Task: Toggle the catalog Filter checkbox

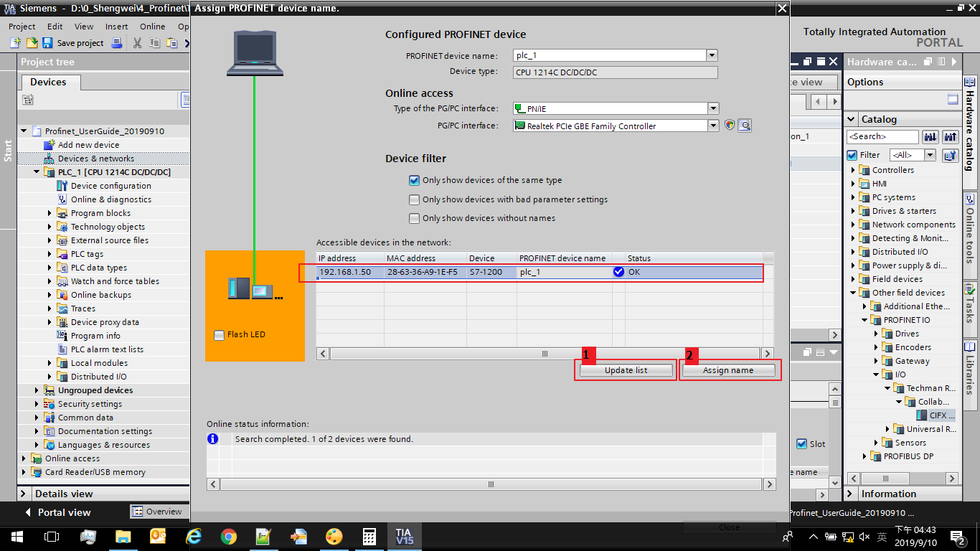Action: tap(852, 155)
